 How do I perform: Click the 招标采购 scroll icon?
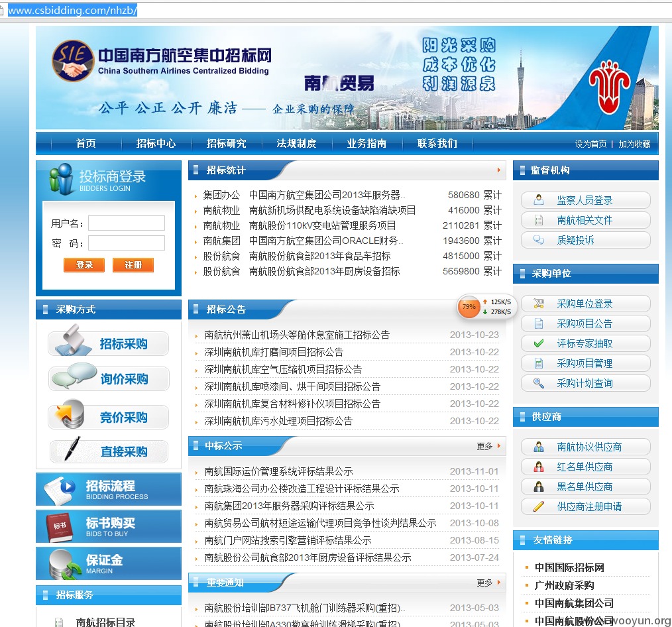(x=74, y=340)
